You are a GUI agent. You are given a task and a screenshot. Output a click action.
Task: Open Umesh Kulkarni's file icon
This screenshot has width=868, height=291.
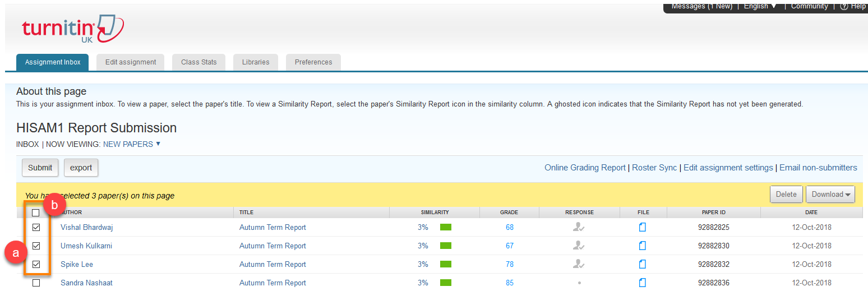tap(643, 246)
